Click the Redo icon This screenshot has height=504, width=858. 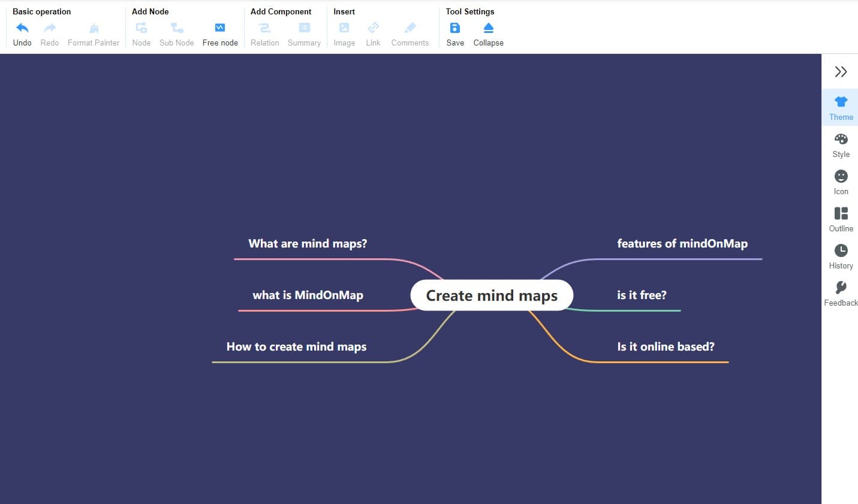50,28
